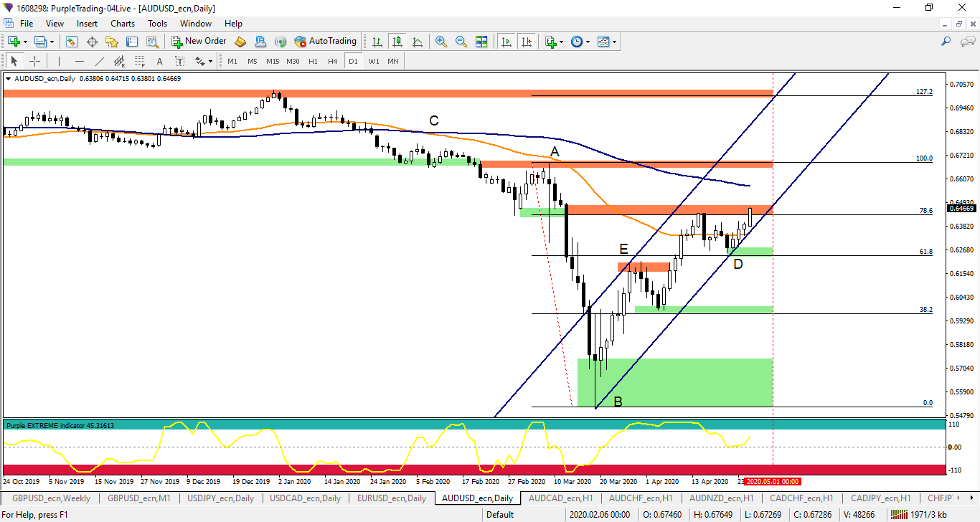Toggle the Market Watch window icon
The height and width of the screenshot is (522, 980).
point(72,42)
